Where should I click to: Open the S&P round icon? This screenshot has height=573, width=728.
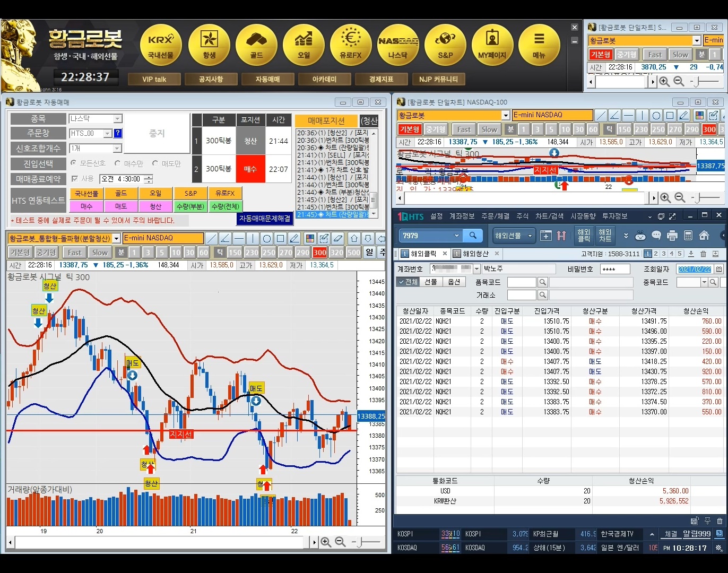pos(445,45)
